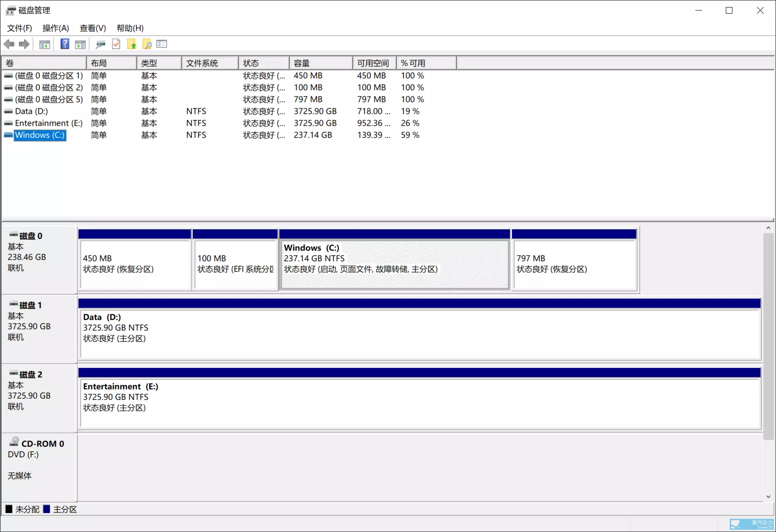Image resolution: width=776 pixels, height=532 pixels.
Task: Open Help via blue question mark icon
Action: [65, 44]
